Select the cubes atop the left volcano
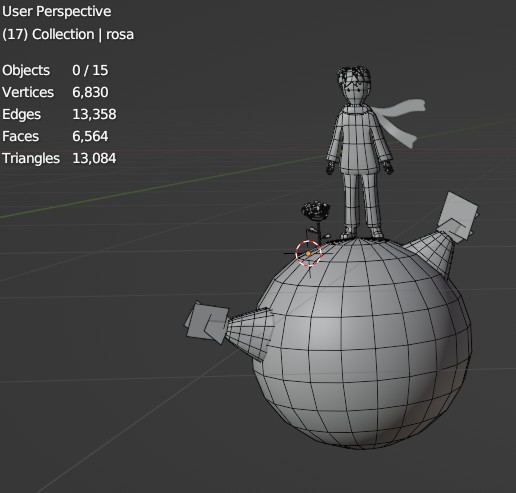516x493 pixels. pos(207,322)
